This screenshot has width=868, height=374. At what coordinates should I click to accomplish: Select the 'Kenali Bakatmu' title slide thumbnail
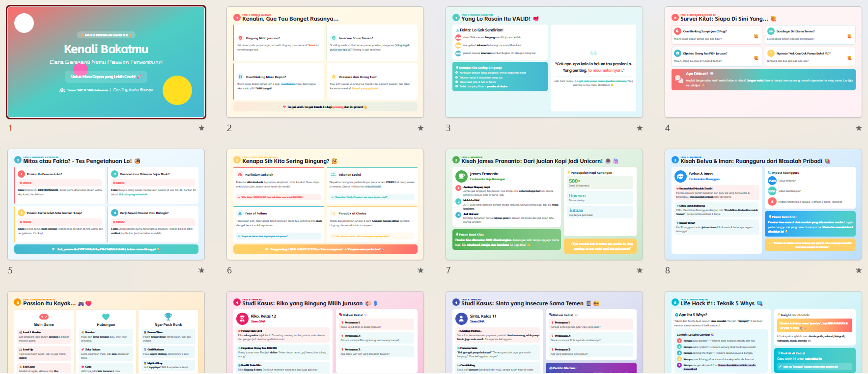(106, 62)
